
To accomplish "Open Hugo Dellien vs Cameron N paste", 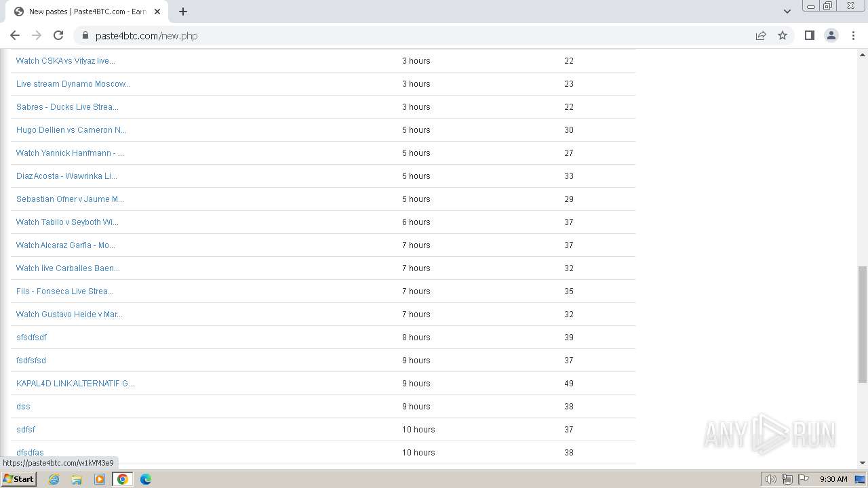I will [71, 130].
